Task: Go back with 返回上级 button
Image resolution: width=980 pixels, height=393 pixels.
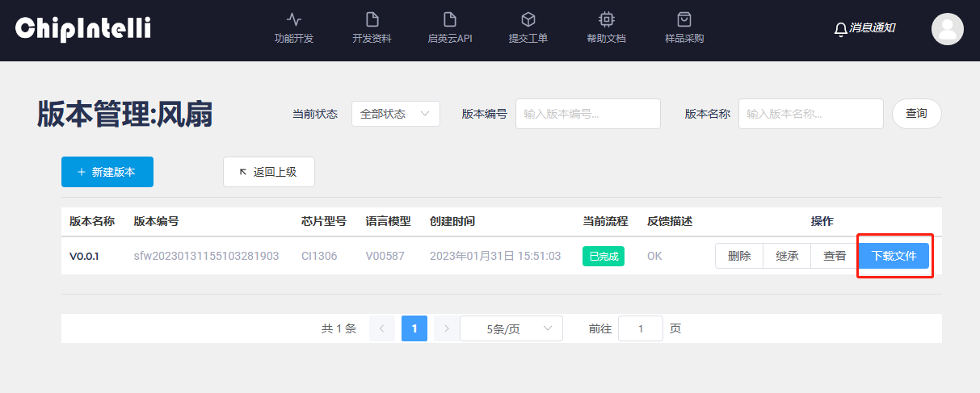Action: (268, 172)
